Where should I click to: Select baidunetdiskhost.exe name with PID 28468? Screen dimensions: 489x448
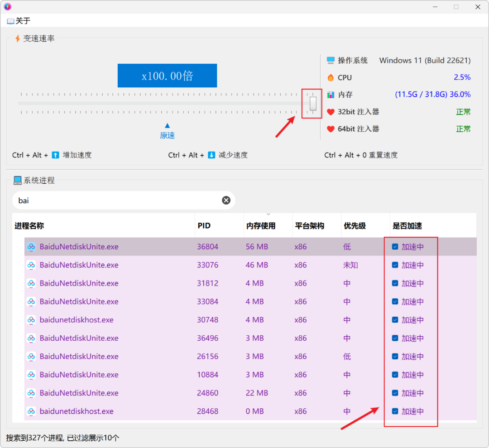[77, 411]
